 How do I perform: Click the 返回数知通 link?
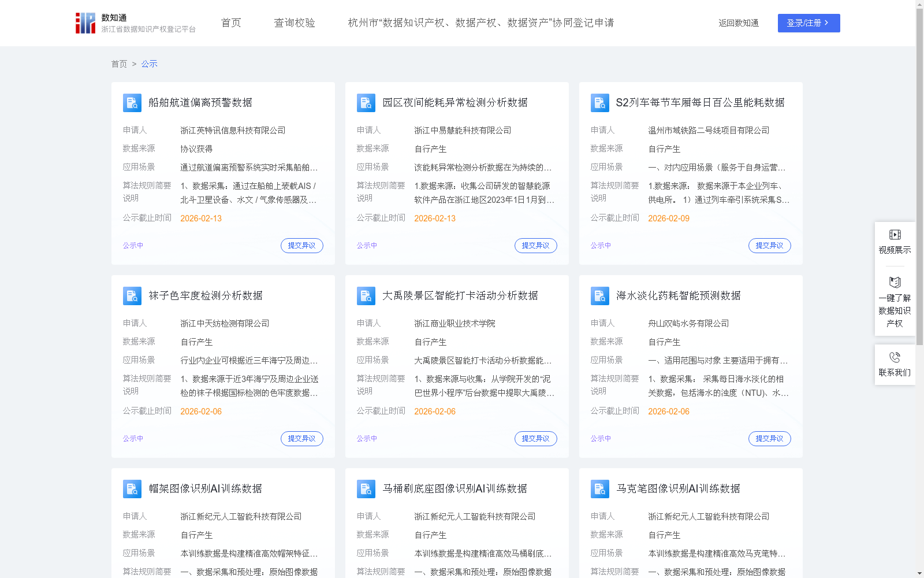pyautogui.click(x=739, y=23)
